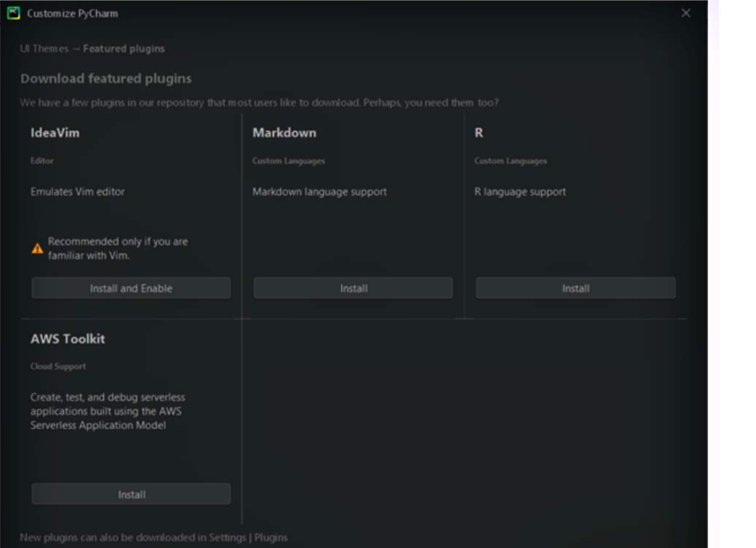Click Custom Languages label under Markdown
The image size is (756, 548).
[x=289, y=161]
